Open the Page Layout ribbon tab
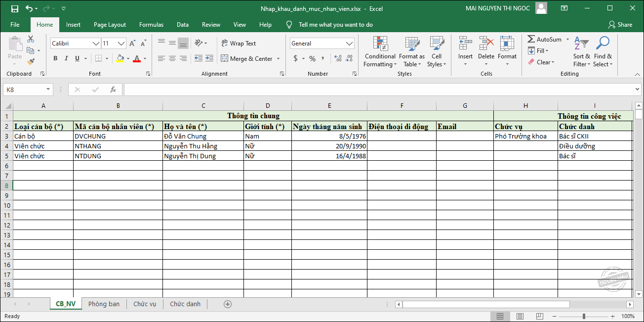644x322 pixels. (110, 25)
